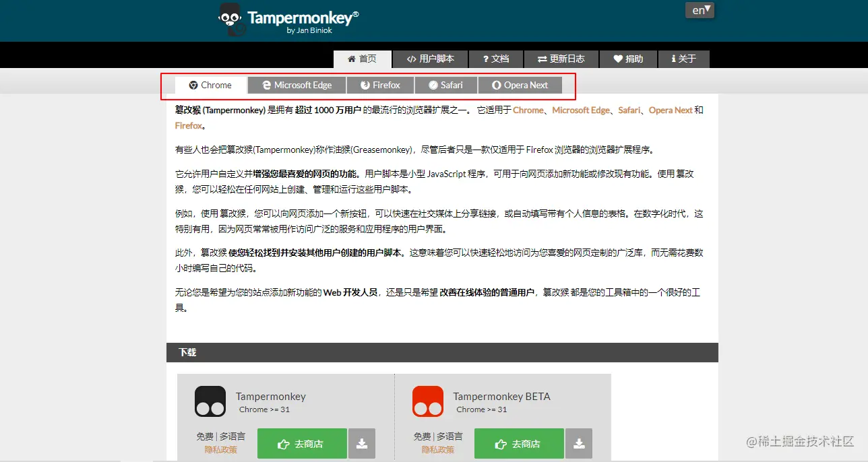Click the Microsoft Edge link in paragraph
The height and width of the screenshot is (462, 868).
(x=581, y=110)
